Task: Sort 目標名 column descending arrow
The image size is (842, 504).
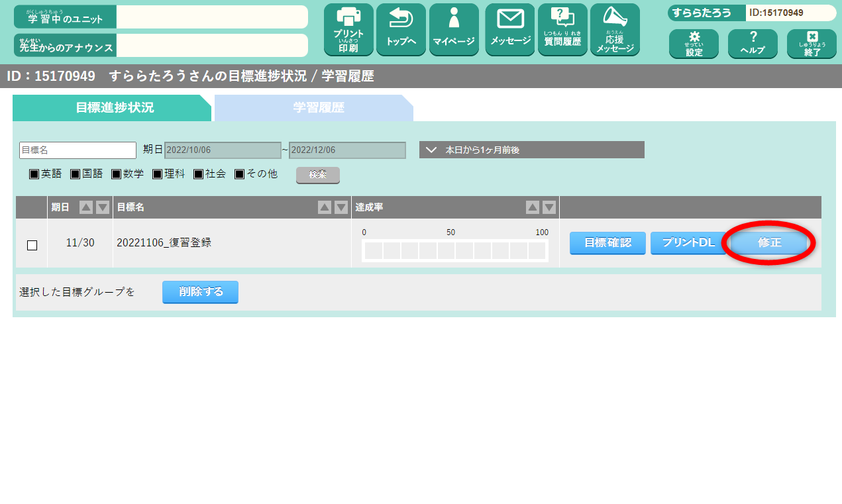Action: click(x=341, y=207)
